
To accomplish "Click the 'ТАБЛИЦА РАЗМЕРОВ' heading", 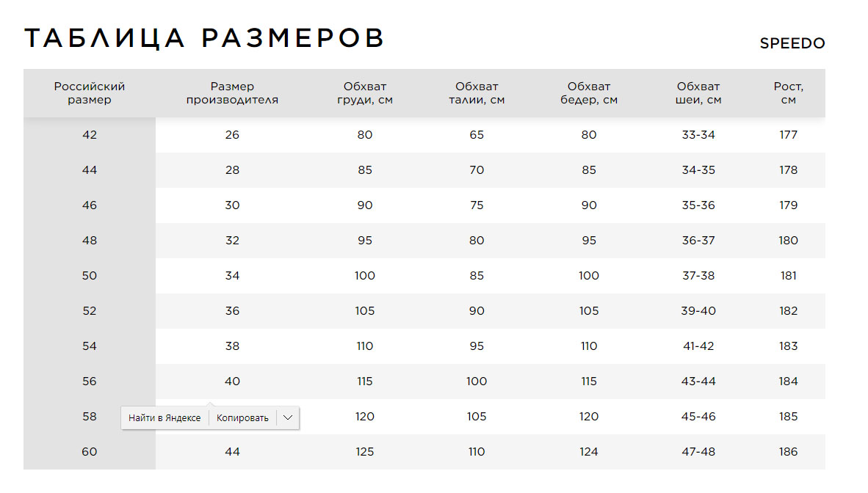I will coord(204,38).
